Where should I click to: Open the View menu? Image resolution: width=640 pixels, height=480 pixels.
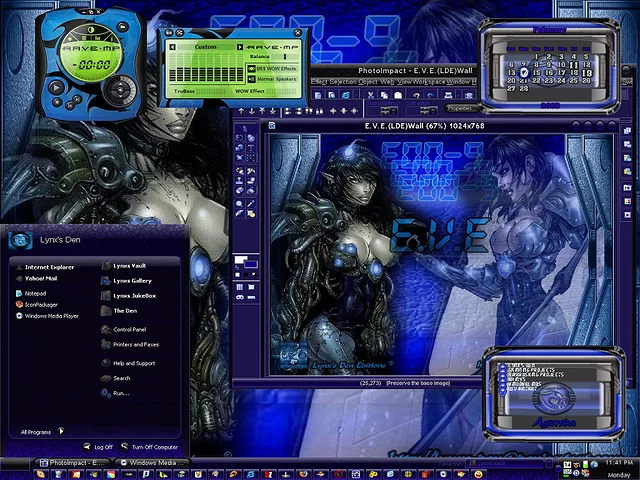tap(404, 82)
